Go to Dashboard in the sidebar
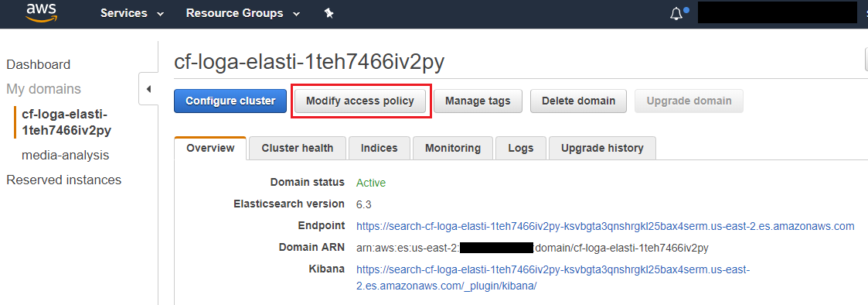 coord(38,64)
